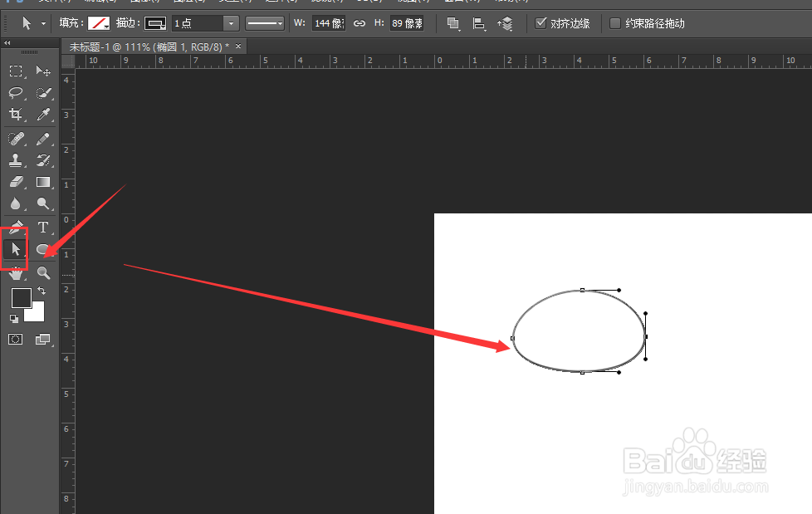Open path alignment options
The width and height of the screenshot is (812, 514).
(x=479, y=23)
